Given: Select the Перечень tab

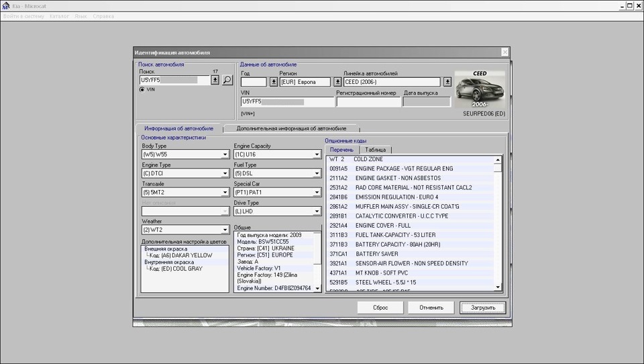Looking at the screenshot, I should coord(341,150).
